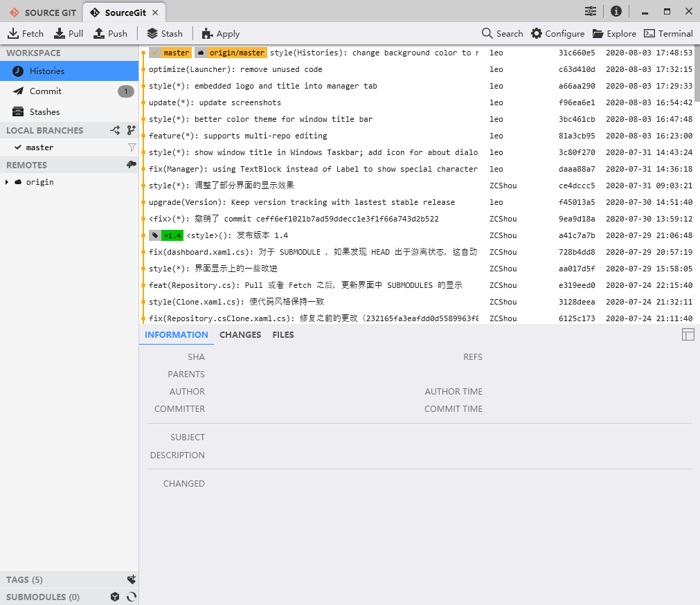Open the Stashes workspace view
700x605 pixels.
click(69, 111)
